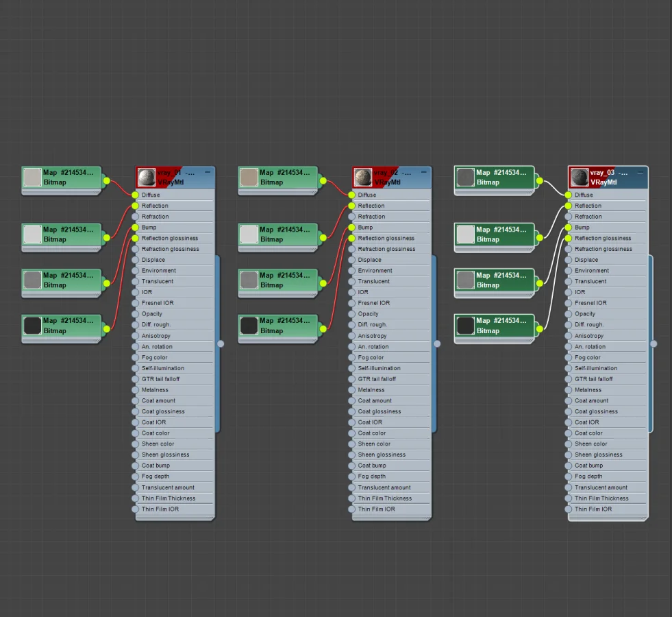The image size is (672, 617).
Task: Select the vray_02 VRayMtl node title
Action: click(392, 177)
